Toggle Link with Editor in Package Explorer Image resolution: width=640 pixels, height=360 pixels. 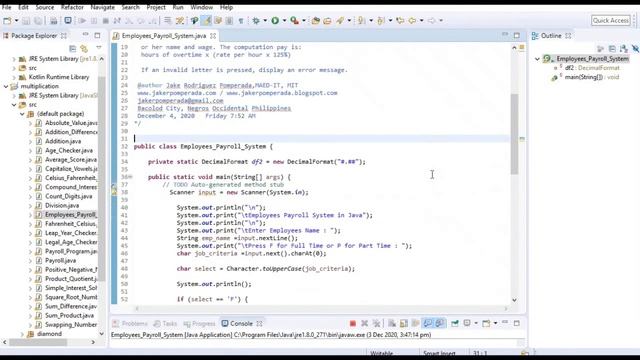tap(84, 49)
